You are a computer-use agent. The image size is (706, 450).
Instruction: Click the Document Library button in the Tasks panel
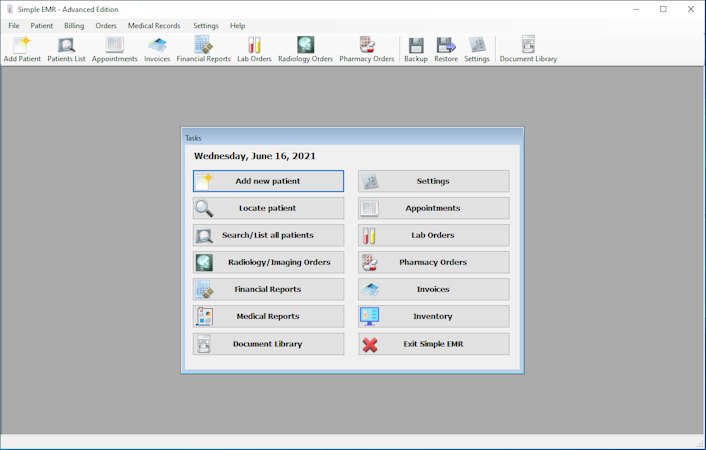268,344
